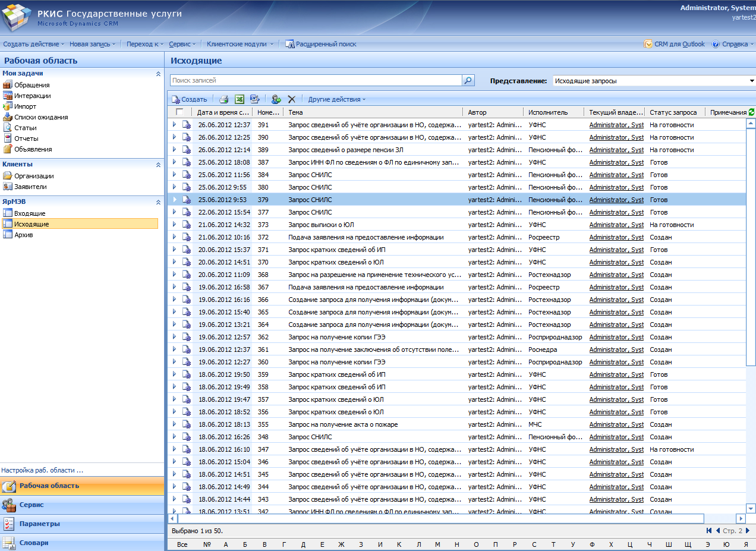Open the Создать действие menu
Screen dimensions: 756x551
[x=33, y=44]
